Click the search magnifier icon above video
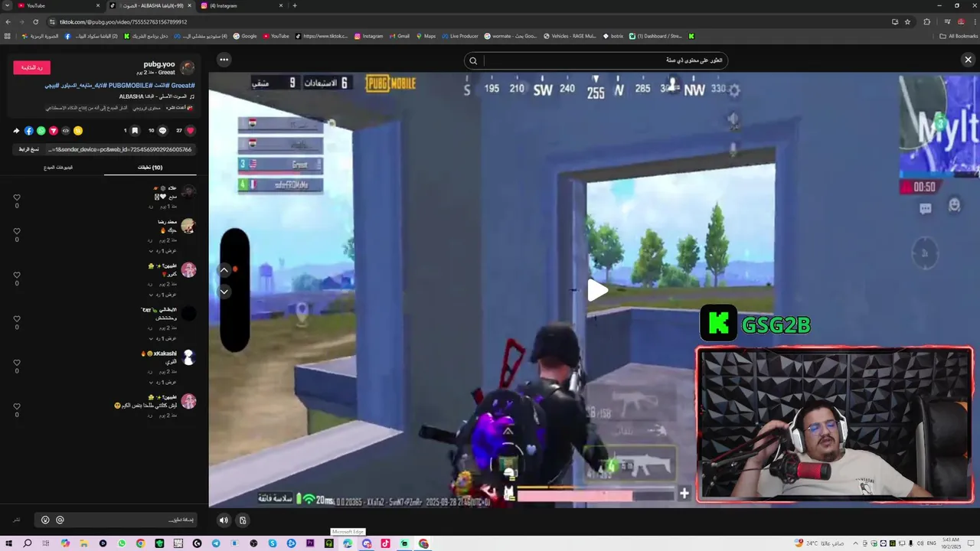This screenshot has height=551, width=980. (473, 60)
